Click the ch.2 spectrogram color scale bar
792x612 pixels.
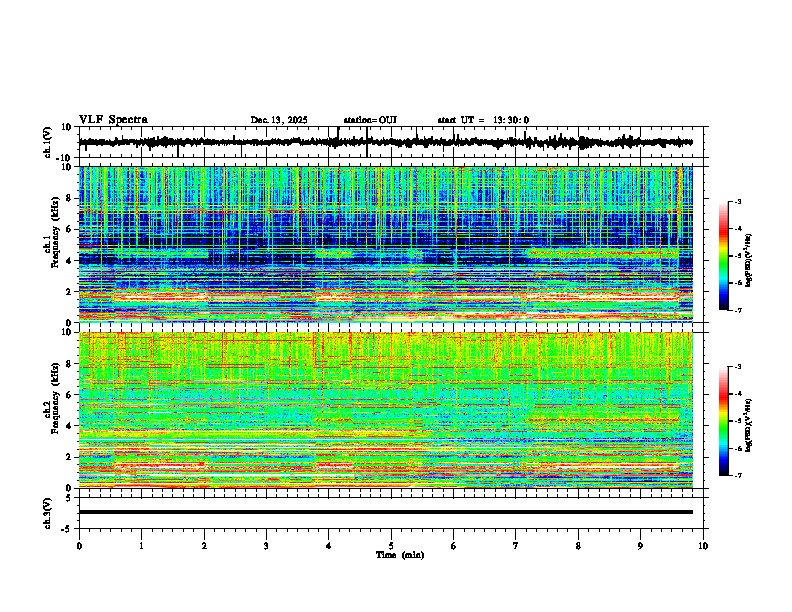tap(724, 421)
